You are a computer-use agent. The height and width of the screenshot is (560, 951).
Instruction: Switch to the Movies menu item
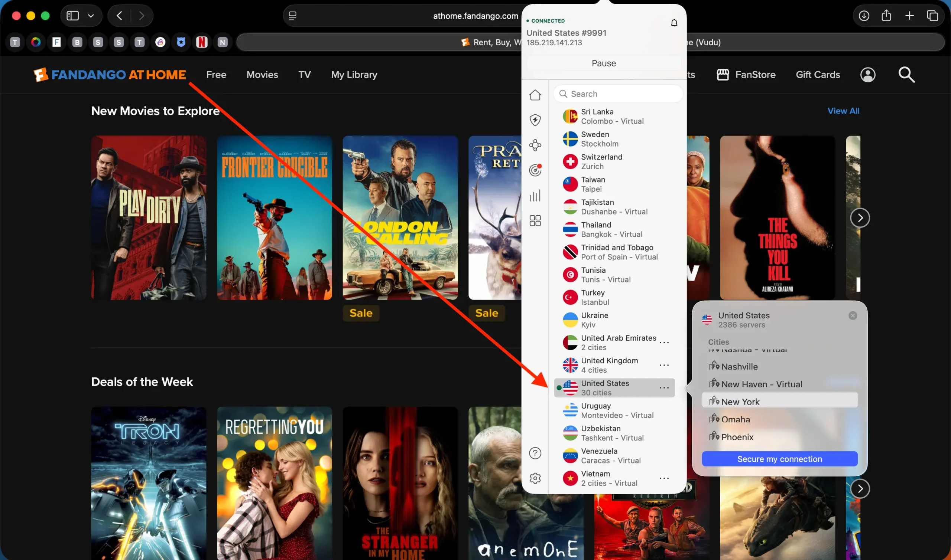(x=262, y=74)
